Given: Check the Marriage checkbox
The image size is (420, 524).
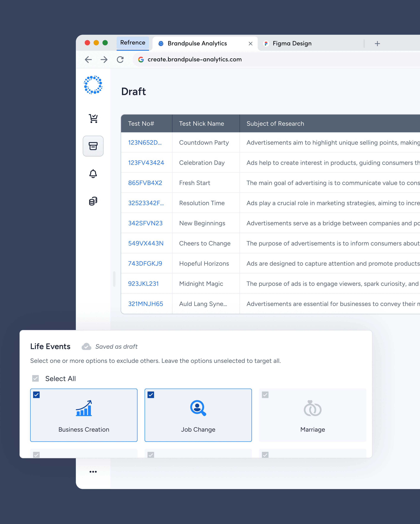Looking at the screenshot, I should [265, 395].
